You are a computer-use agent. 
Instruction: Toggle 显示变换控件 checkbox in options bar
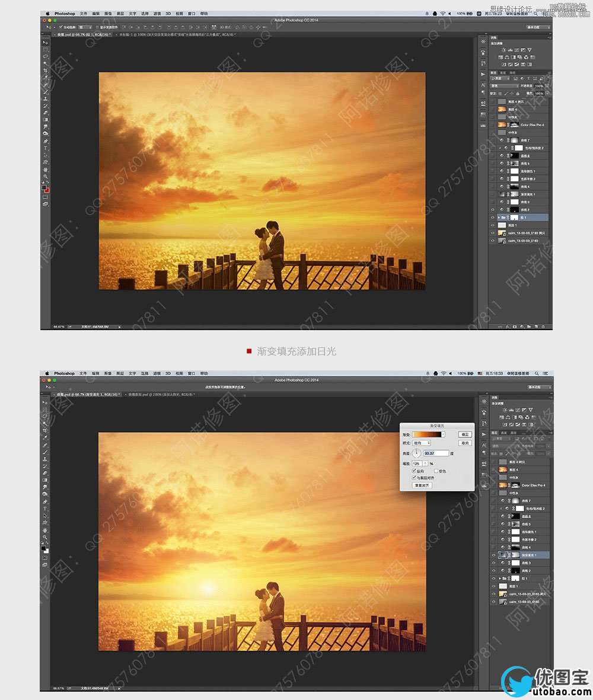(97, 27)
